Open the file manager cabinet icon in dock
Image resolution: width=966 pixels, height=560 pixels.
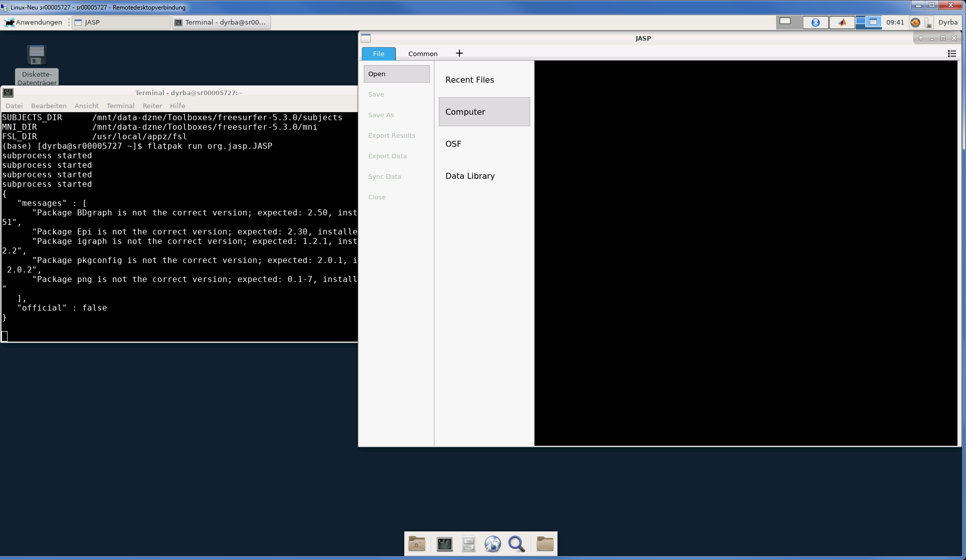pyautogui.click(x=468, y=543)
